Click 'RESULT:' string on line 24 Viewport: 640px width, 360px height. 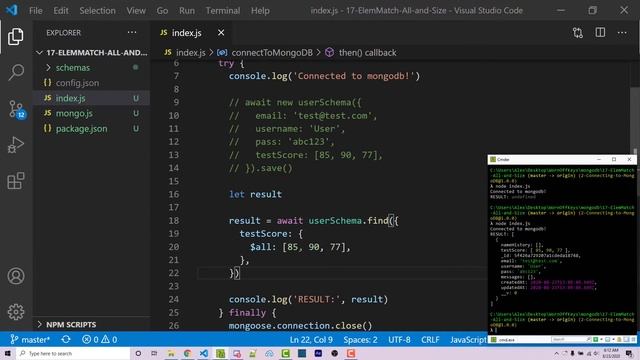[x=317, y=299]
